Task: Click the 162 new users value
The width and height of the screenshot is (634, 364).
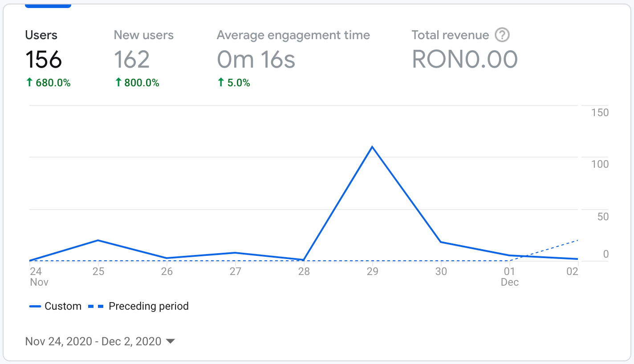Action: [132, 59]
